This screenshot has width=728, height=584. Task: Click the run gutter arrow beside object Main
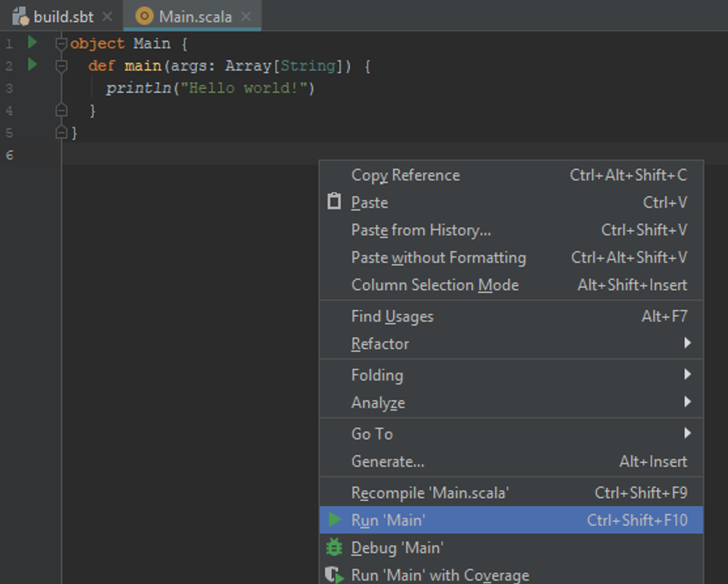pyautogui.click(x=32, y=43)
